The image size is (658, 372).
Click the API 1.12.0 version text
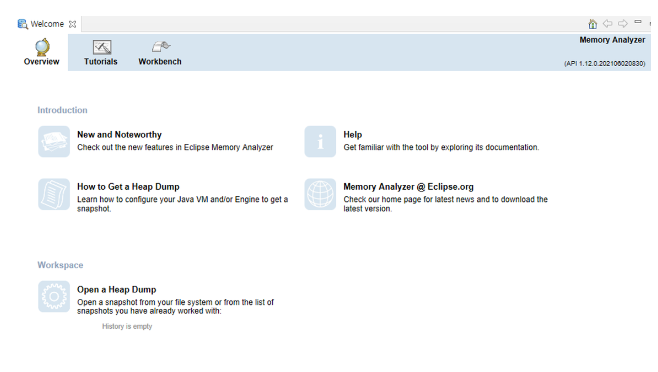[x=605, y=63]
